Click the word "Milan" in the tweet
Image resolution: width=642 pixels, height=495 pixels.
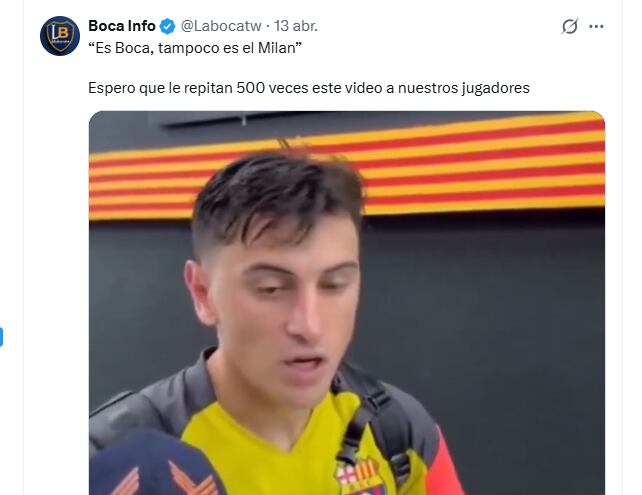click(x=279, y=48)
